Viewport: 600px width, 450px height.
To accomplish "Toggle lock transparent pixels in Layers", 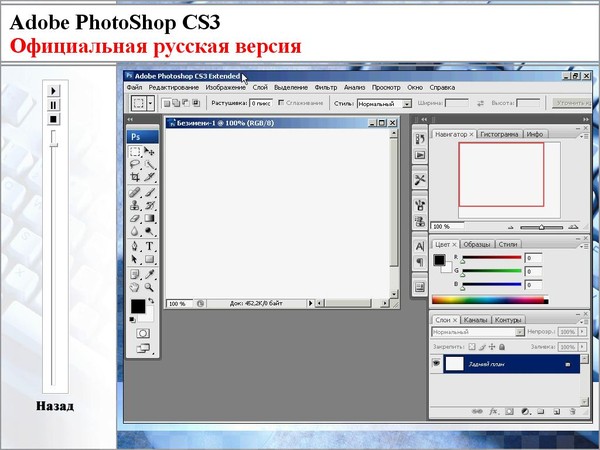I will (x=472, y=347).
